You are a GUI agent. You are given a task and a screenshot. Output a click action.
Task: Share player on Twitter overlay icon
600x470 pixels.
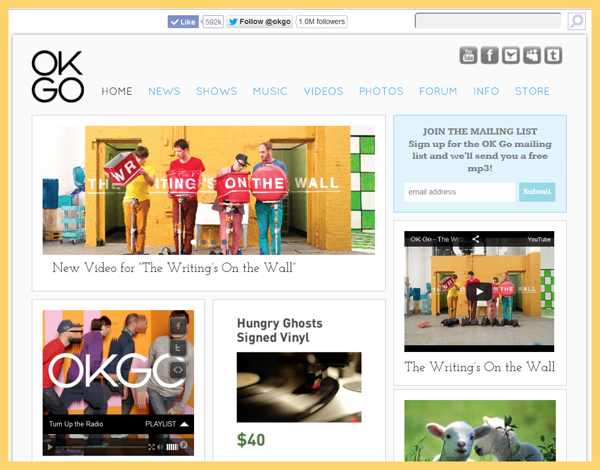178,348
